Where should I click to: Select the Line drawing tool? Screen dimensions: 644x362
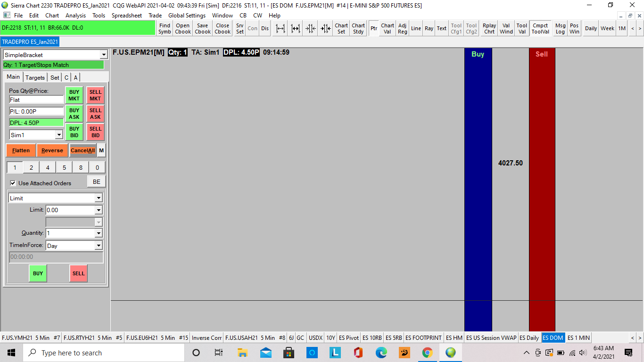click(416, 28)
